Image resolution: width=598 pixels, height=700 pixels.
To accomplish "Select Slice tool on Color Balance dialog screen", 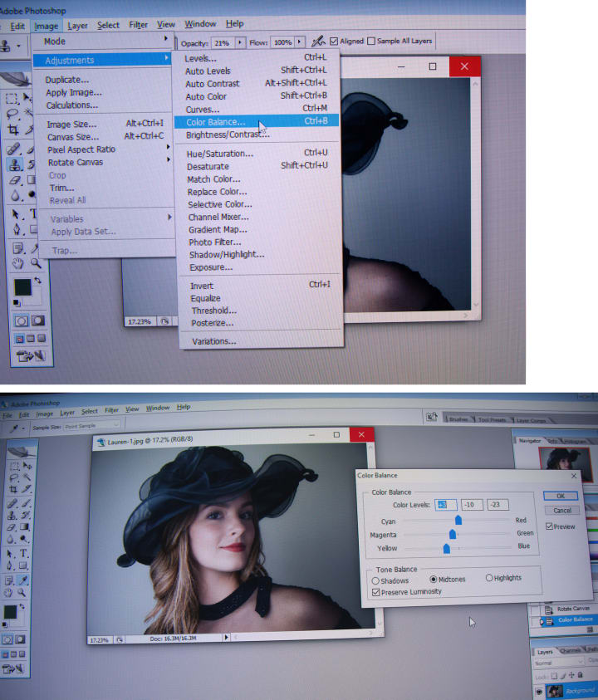I will pyautogui.click(x=27, y=489).
